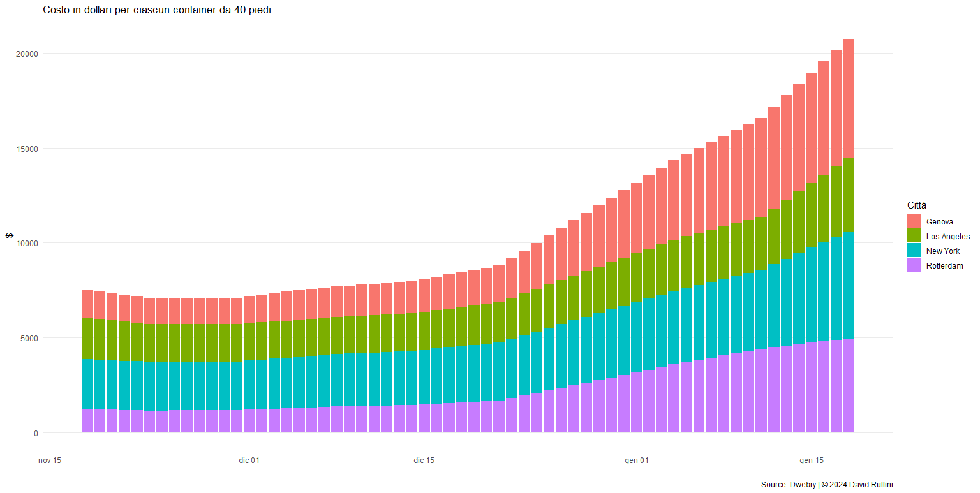The image size is (980, 493).
Task: Click the 10000 y-axis tick label
Action: point(27,244)
